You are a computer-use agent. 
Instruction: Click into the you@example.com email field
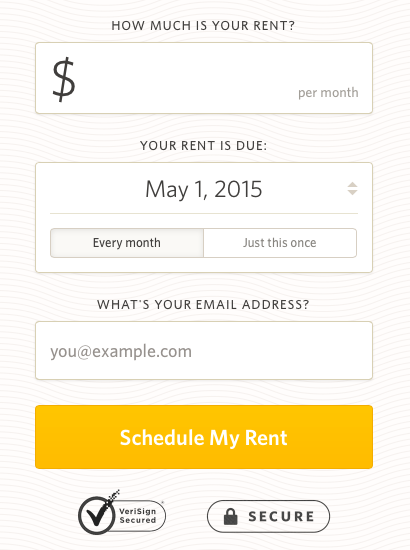[x=204, y=350]
